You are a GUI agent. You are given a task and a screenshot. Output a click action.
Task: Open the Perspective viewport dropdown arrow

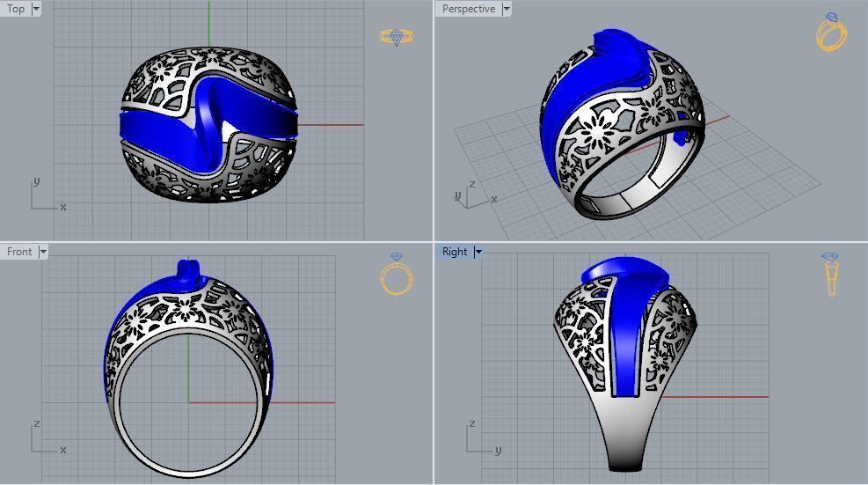[506, 9]
